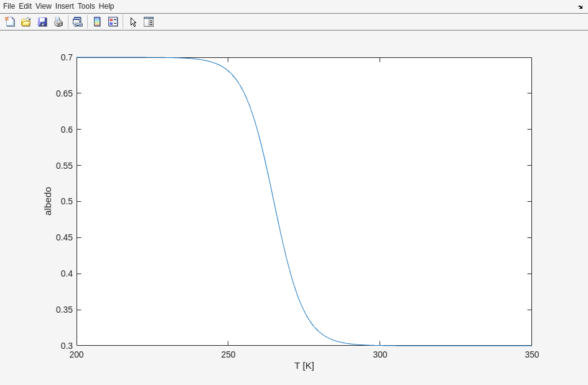Click the New Figure toolbar icon
This screenshot has width=588, height=385.
pyautogui.click(x=10, y=22)
